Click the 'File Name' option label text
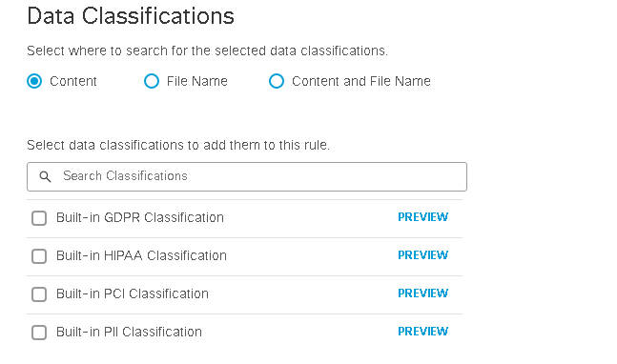This screenshot has width=617, height=364. coord(197,81)
